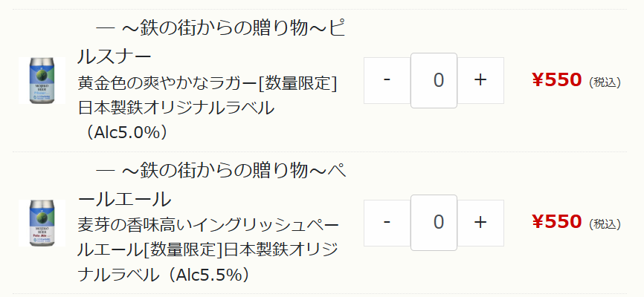Increase quantity of ペールエール with plus
Image resolution: width=644 pixels, height=297 pixels.
point(480,222)
